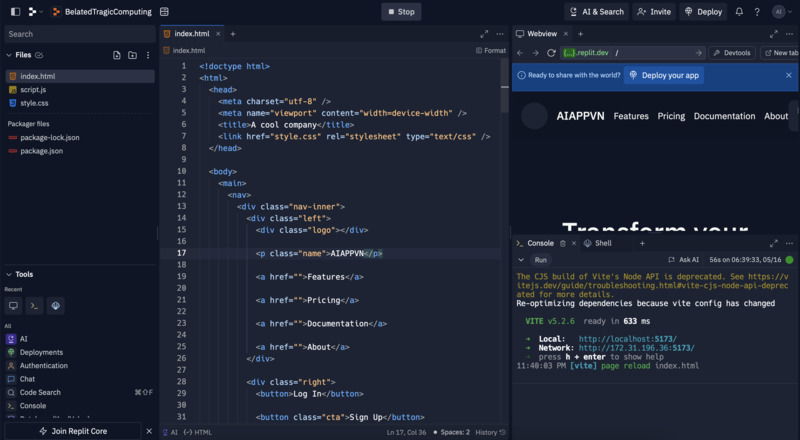The image size is (800, 440).
Task: Click Pricing link in preview
Action: [x=671, y=116]
